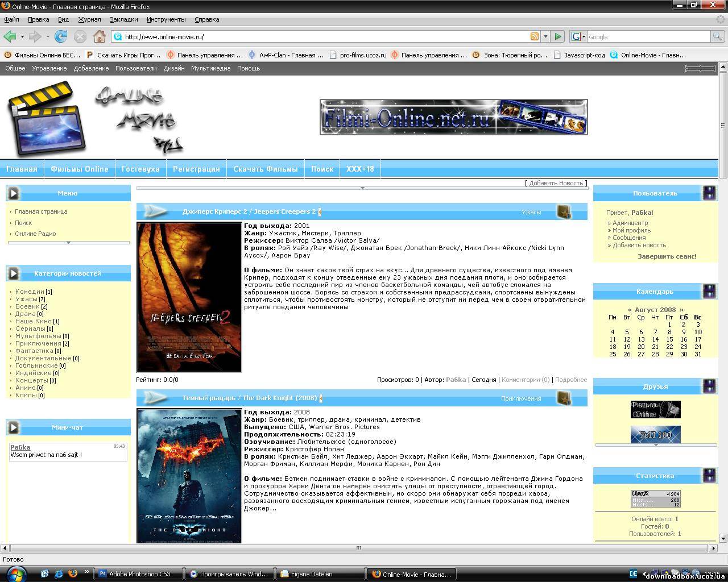
Task: Open the Регистрация nav tab
Action: coord(196,169)
